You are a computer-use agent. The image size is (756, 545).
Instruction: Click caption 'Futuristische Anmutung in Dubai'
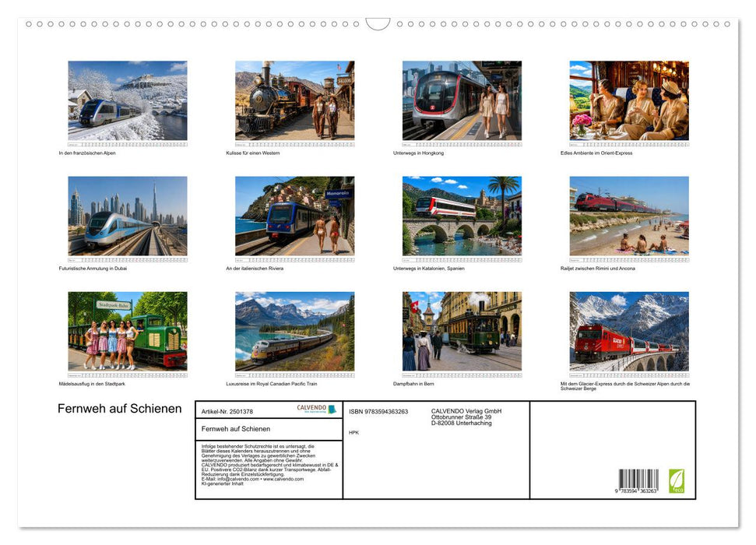tap(93, 268)
